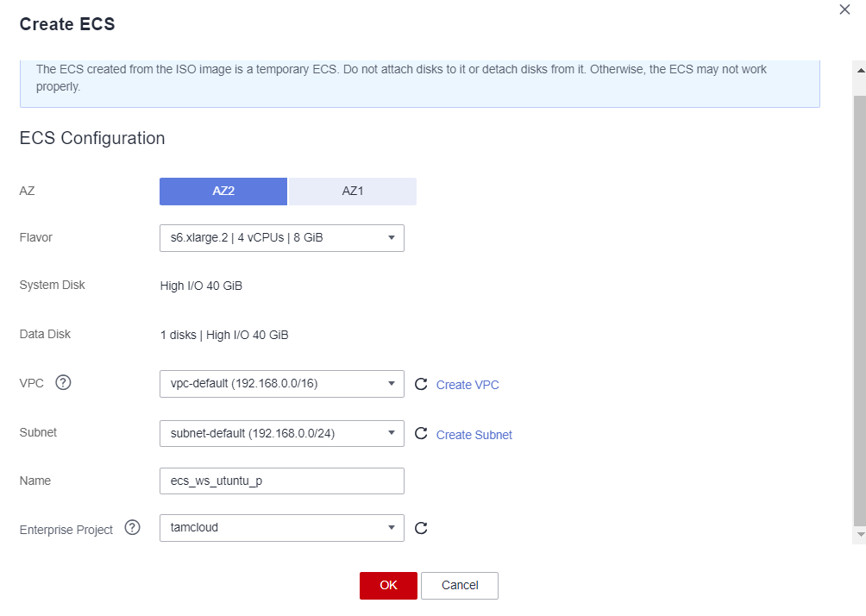Image resolution: width=866 pixels, height=616 pixels.
Task: Refresh the Enterprise Project list
Action: [421, 528]
